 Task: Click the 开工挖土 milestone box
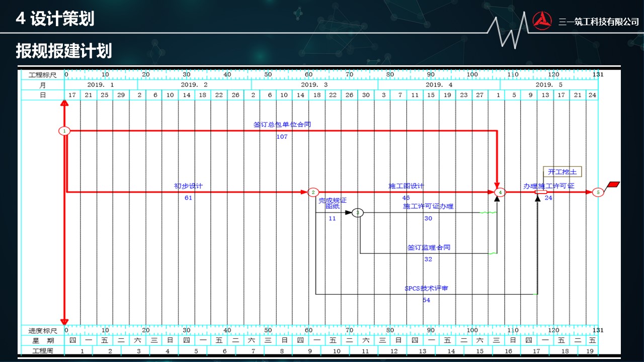coord(562,172)
